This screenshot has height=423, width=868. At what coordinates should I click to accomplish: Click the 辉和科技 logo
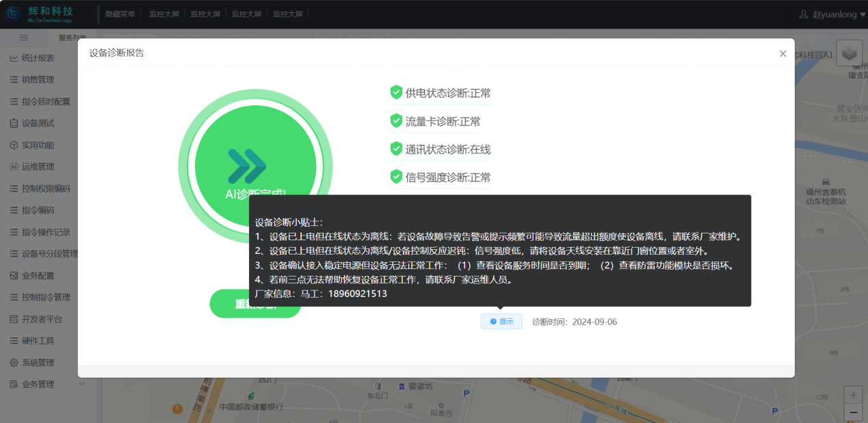[40, 14]
